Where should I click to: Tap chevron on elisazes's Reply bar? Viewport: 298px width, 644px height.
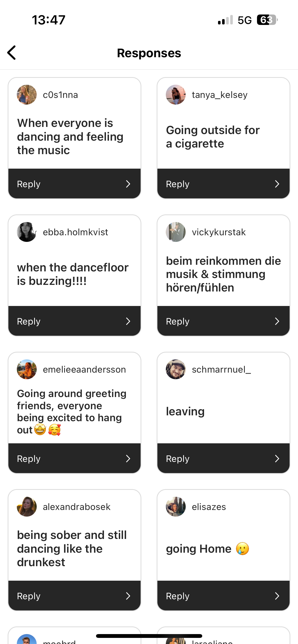tap(277, 596)
